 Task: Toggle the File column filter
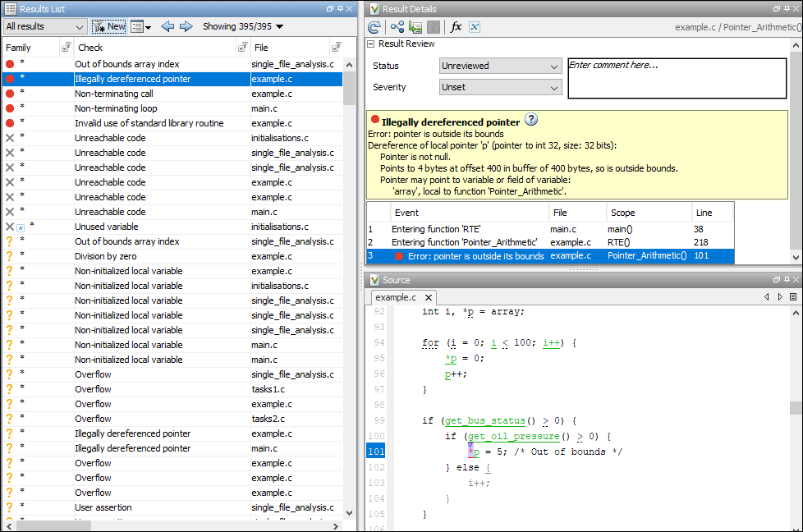tap(336, 48)
